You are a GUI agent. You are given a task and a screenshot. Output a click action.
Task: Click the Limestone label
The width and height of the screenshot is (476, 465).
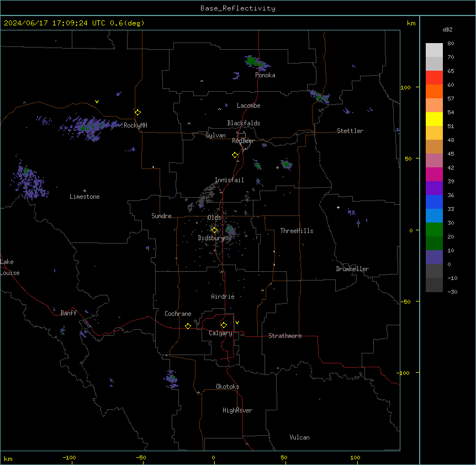coord(84,197)
